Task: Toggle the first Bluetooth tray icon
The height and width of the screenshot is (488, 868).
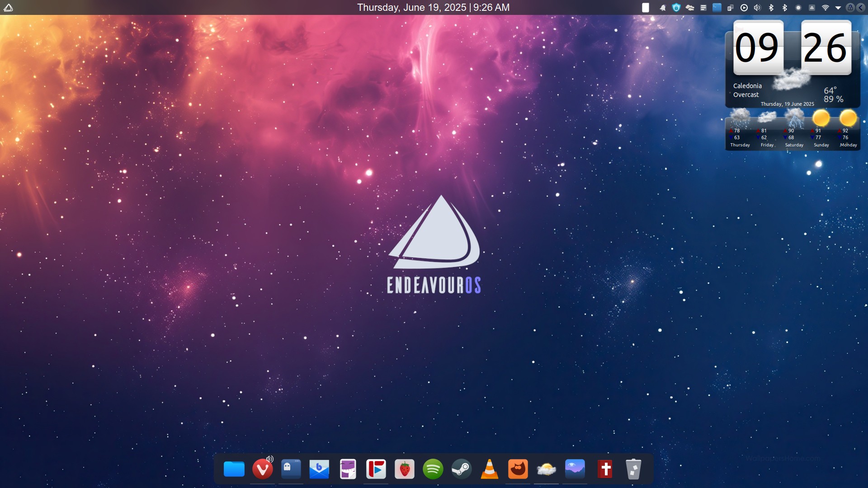Action: pyautogui.click(x=771, y=8)
